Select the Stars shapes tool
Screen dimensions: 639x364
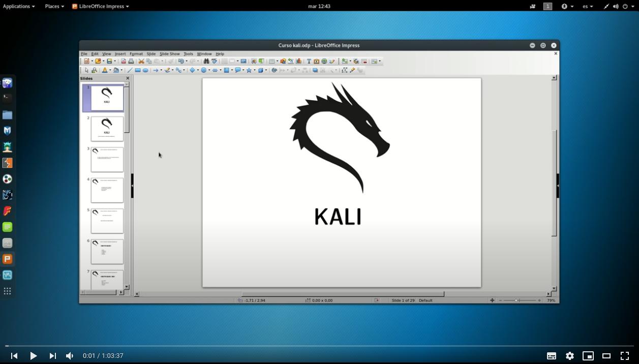tap(249, 70)
